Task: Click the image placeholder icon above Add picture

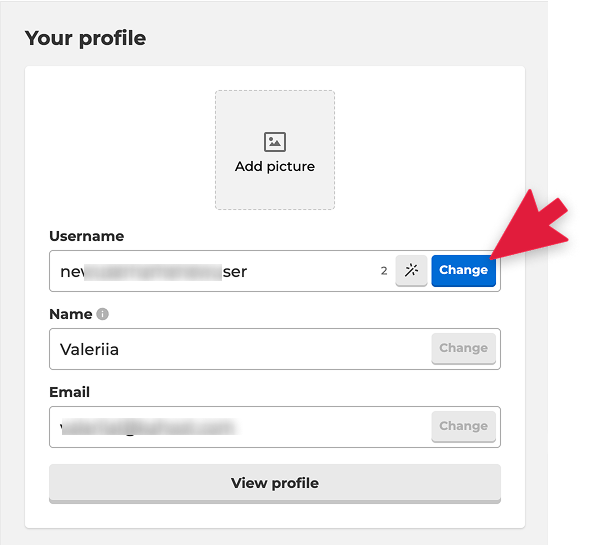Action: (275, 142)
